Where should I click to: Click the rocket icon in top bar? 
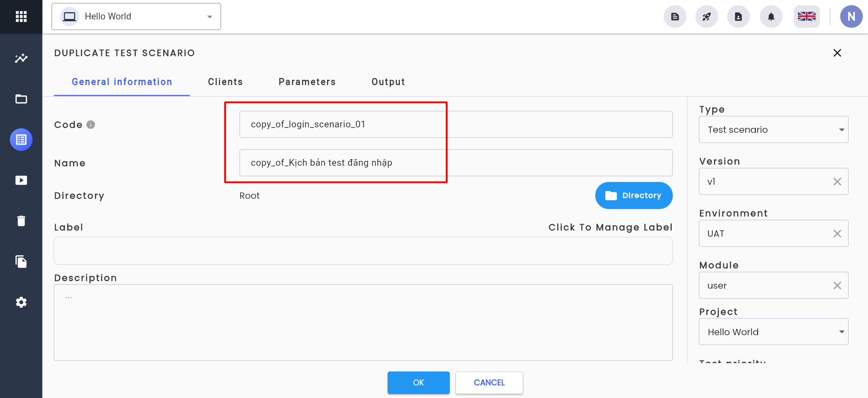[707, 17]
